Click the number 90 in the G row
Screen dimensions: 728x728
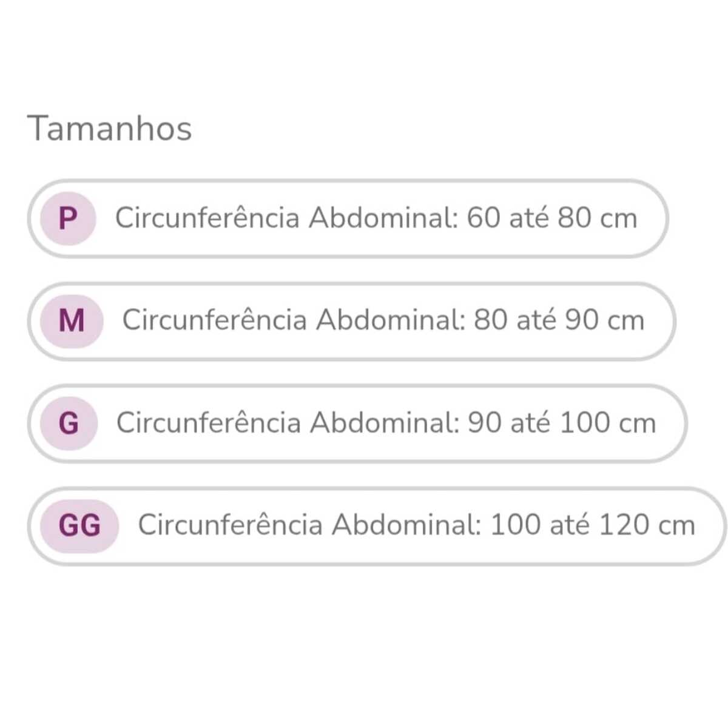(x=485, y=423)
